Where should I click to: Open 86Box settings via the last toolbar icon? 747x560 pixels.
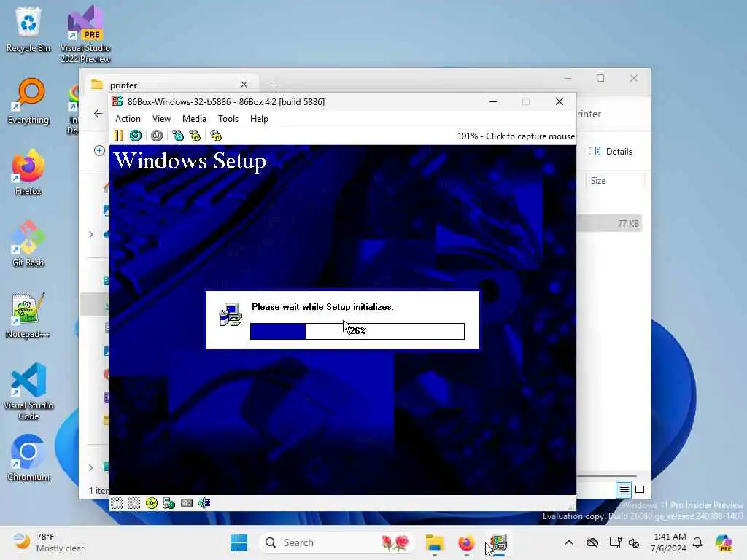pyautogui.click(x=216, y=136)
